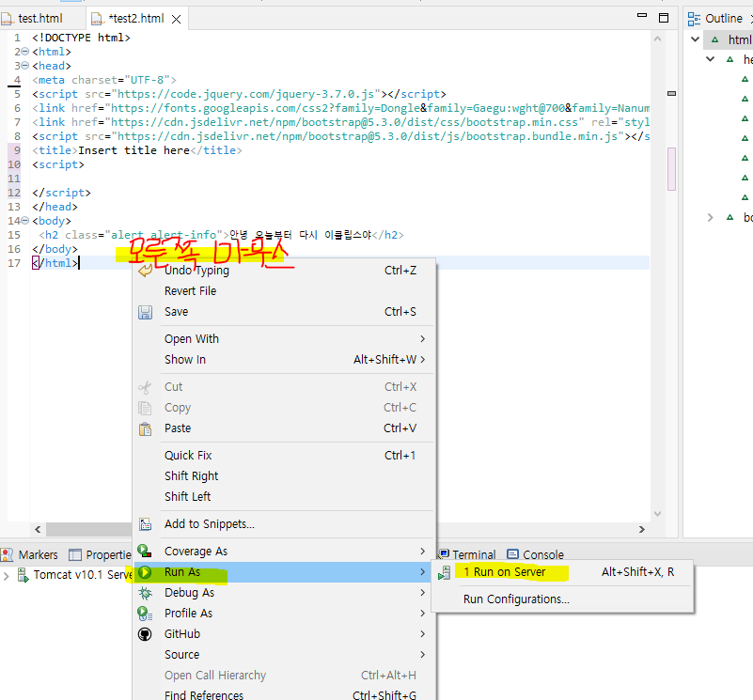Close the test2.html editor tab

tap(176, 19)
